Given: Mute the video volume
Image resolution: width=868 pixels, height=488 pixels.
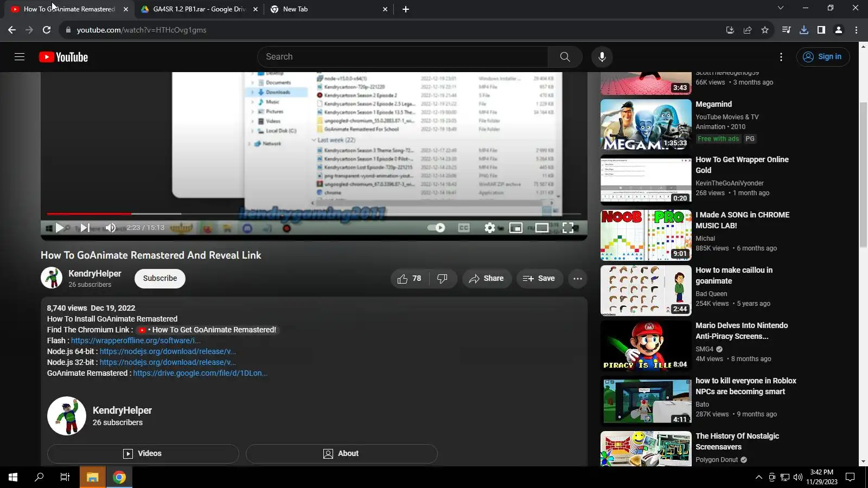Looking at the screenshot, I should click(x=110, y=228).
